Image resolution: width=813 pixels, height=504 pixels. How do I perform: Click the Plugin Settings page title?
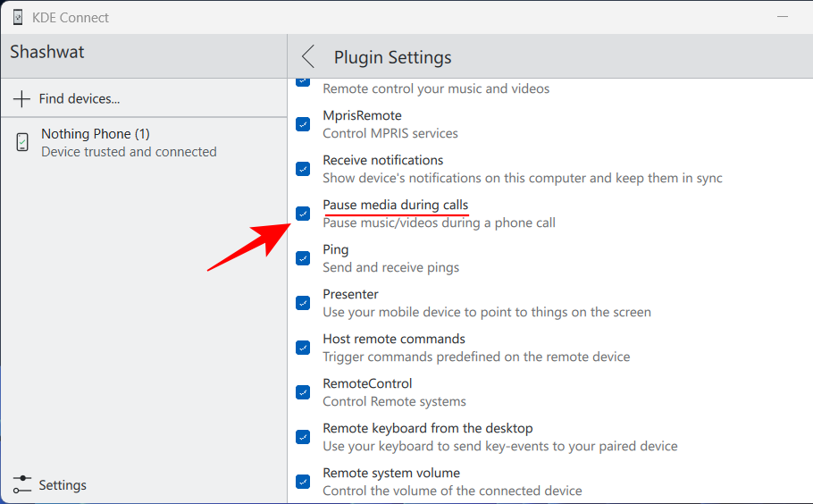pos(392,57)
